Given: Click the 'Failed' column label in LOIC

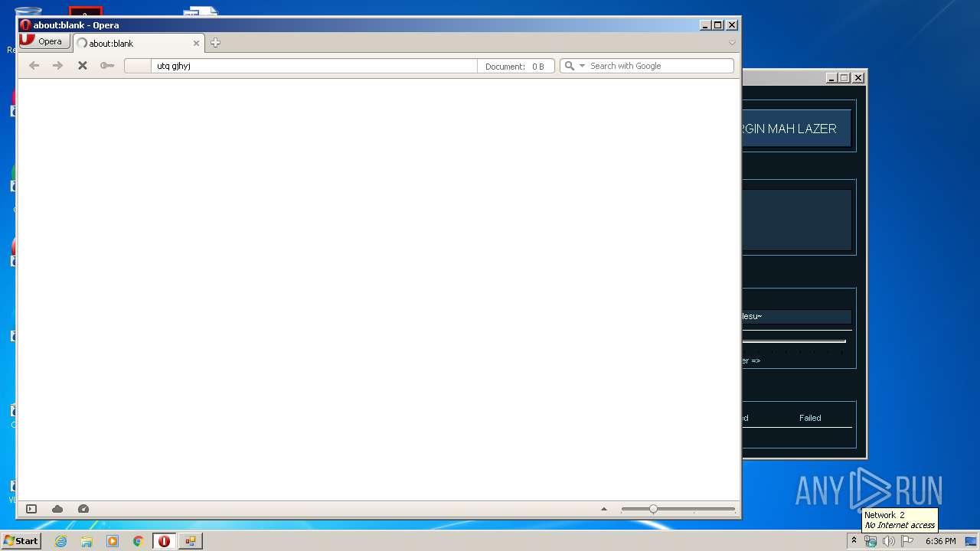Looking at the screenshot, I should pos(810,418).
